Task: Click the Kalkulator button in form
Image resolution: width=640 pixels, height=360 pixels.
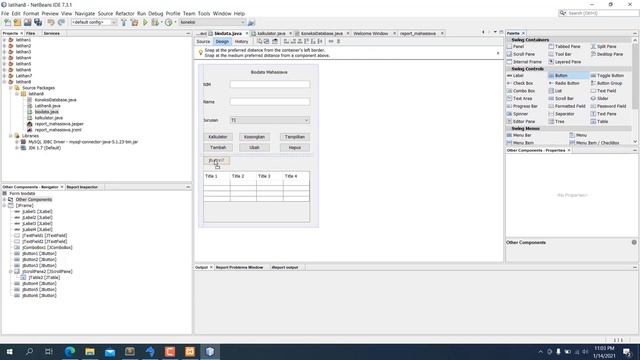Action: click(x=218, y=137)
